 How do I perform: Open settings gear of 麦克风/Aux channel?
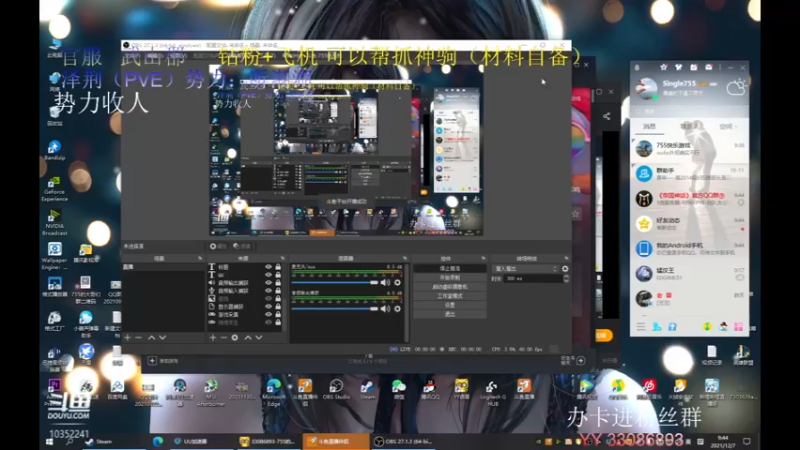click(x=397, y=283)
